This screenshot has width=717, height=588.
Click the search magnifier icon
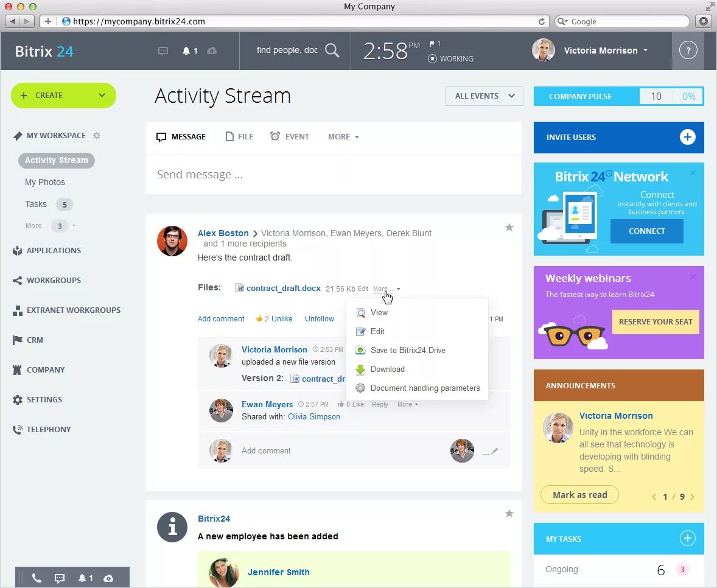tap(332, 51)
